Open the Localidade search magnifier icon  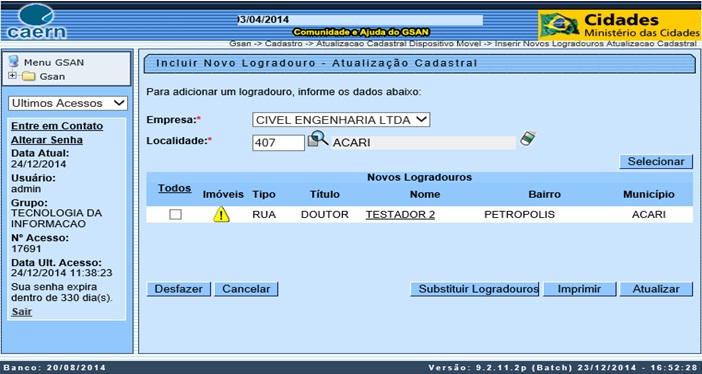pyautogui.click(x=318, y=138)
